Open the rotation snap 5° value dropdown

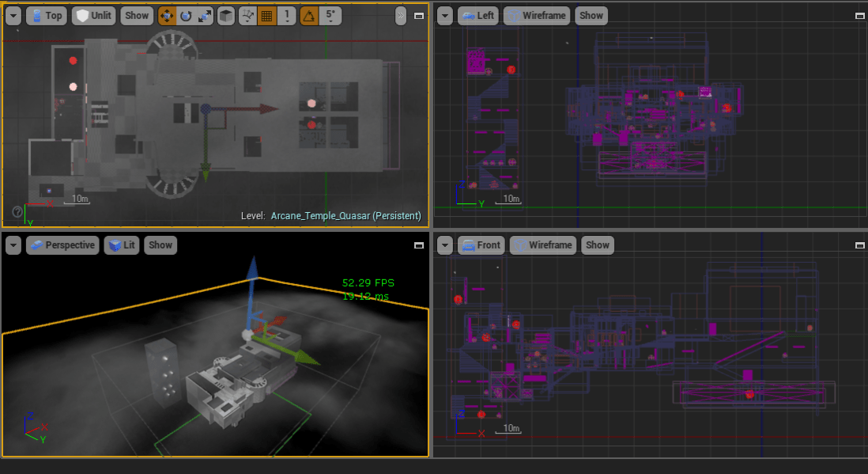coord(330,15)
